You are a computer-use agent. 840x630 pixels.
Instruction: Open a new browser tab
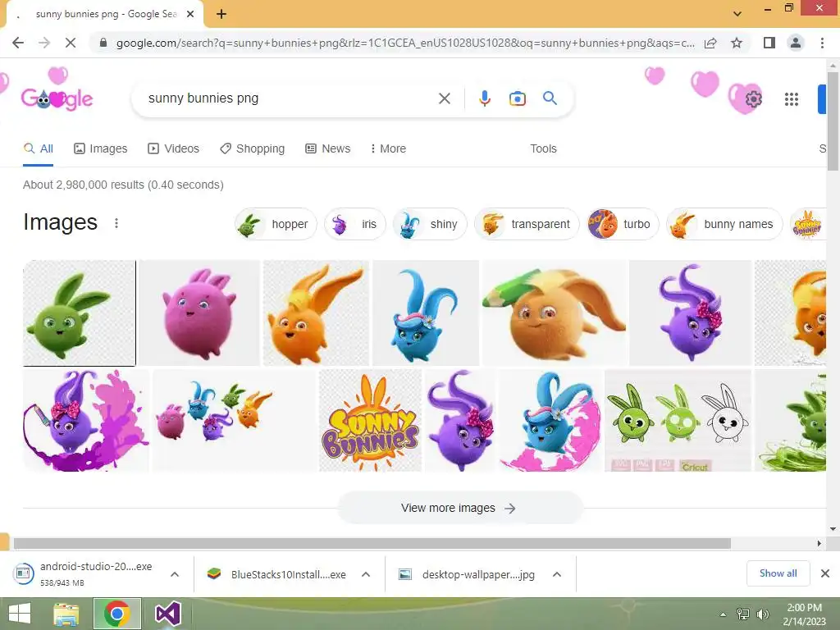point(221,14)
